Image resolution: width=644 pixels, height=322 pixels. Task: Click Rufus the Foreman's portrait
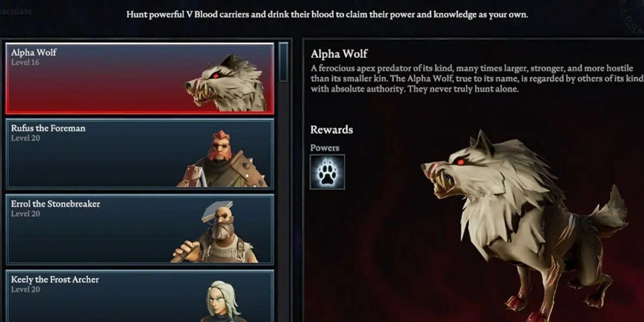pyautogui.click(x=222, y=159)
